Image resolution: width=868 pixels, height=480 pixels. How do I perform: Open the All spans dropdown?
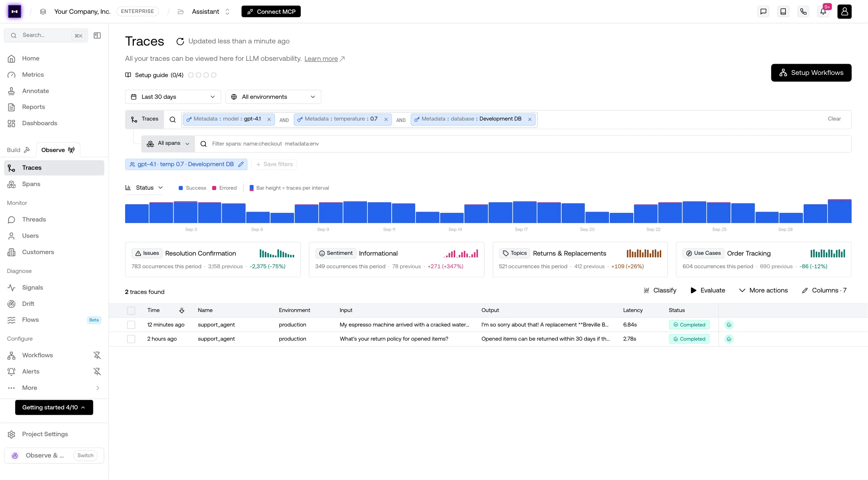click(x=168, y=144)
